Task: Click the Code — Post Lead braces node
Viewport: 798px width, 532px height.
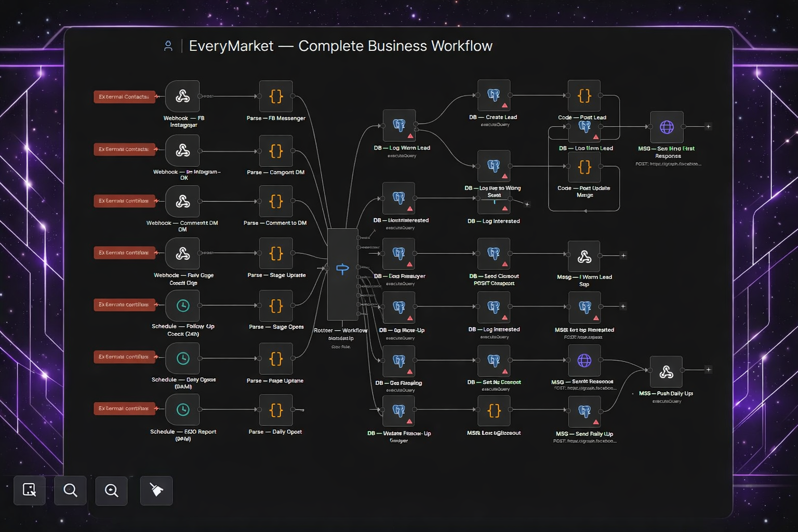Action: click(x=584, y=96)
